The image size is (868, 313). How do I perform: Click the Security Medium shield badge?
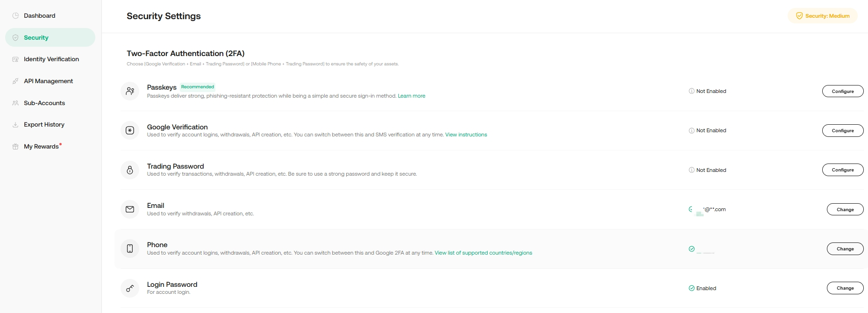(x=822, y=16)
